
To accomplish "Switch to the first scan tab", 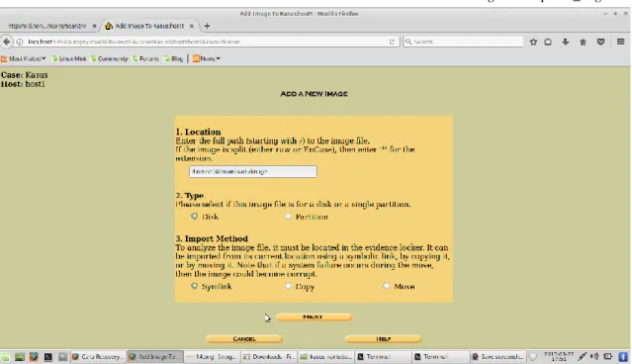I will (47, 26).
